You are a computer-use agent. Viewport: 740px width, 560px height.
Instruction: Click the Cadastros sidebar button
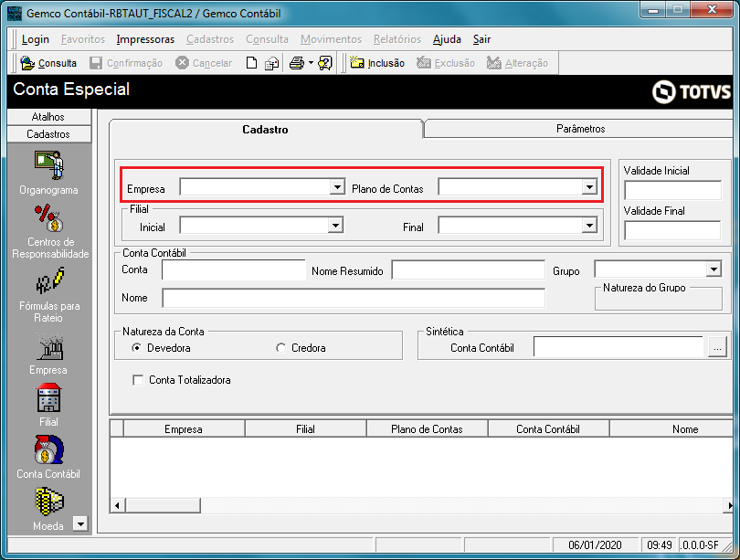[49, 134]
